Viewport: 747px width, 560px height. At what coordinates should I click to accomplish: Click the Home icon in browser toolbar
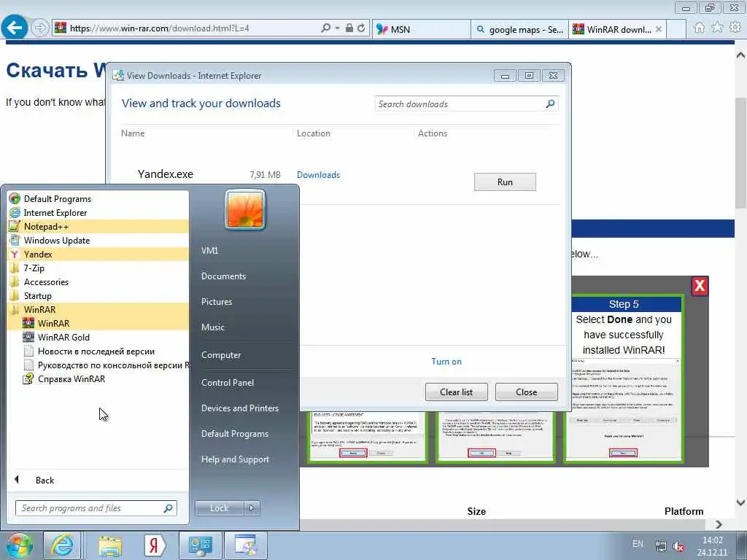tap(699, 28)
